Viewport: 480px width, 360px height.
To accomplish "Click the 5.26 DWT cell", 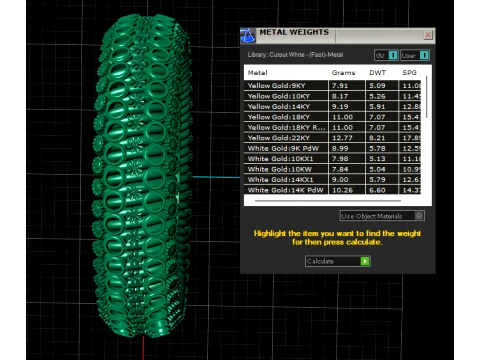I will (382, 96).
